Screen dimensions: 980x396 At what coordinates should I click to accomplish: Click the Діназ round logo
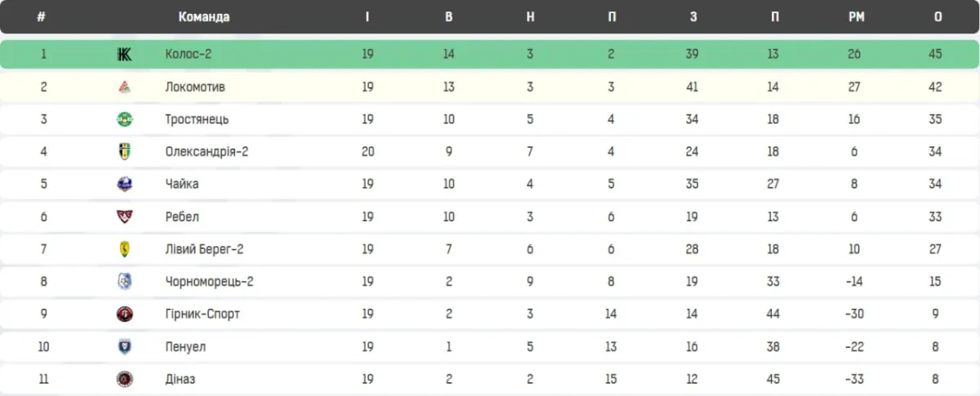coord(124,379)
